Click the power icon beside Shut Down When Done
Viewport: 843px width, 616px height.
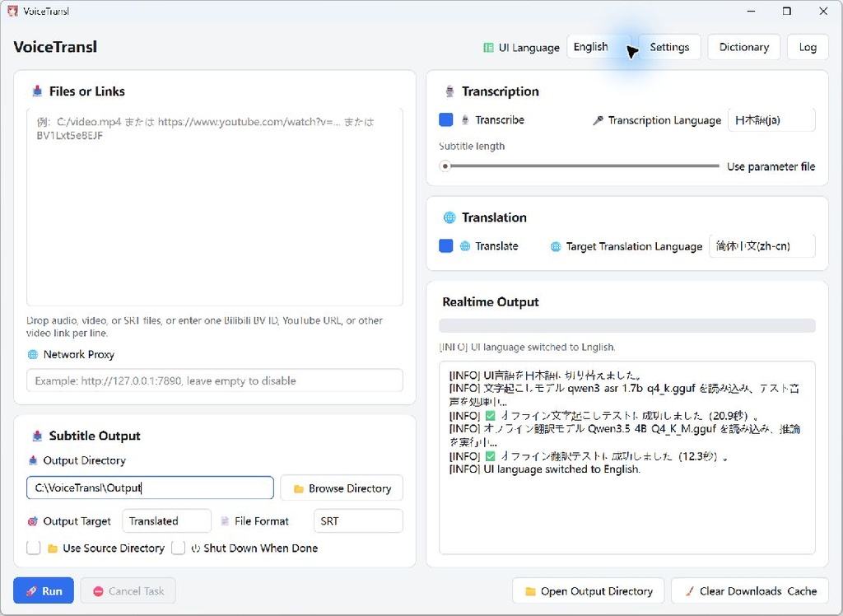196,548
